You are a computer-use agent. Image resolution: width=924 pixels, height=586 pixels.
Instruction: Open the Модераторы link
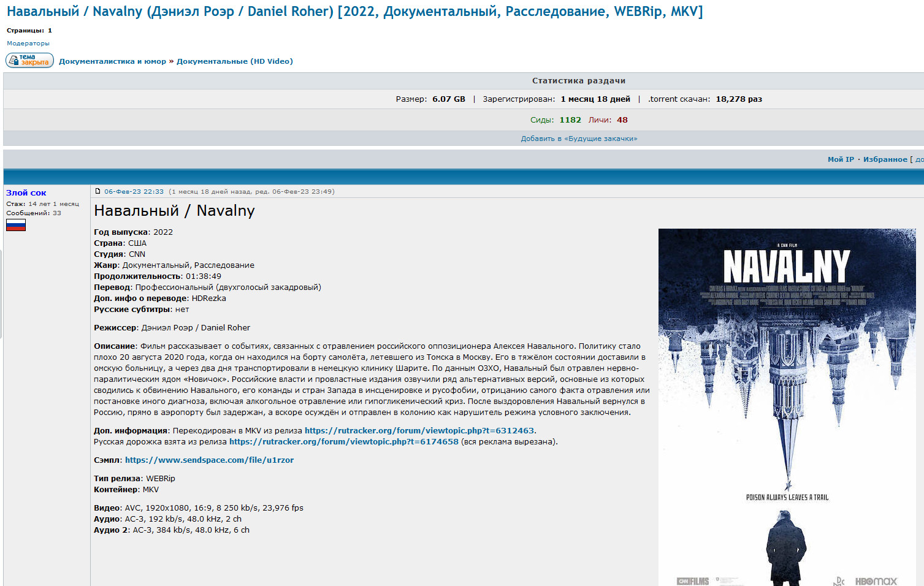28,44
